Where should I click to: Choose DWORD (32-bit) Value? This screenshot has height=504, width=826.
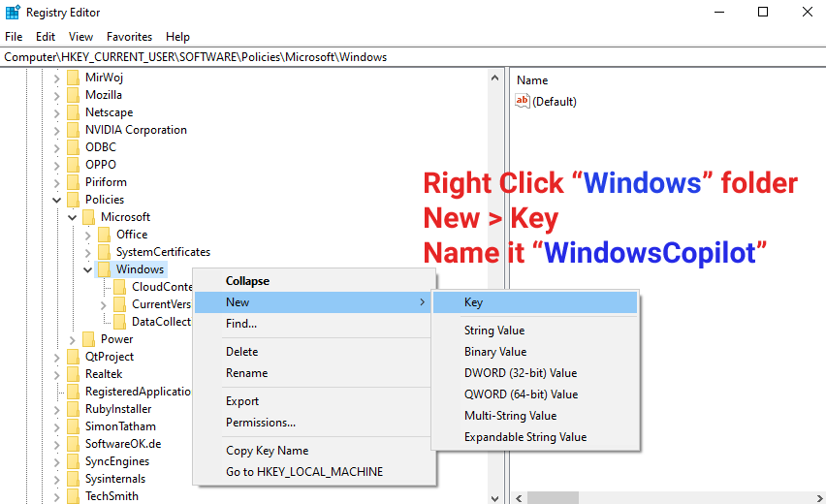pyautogui.click(x=535, y=373)
